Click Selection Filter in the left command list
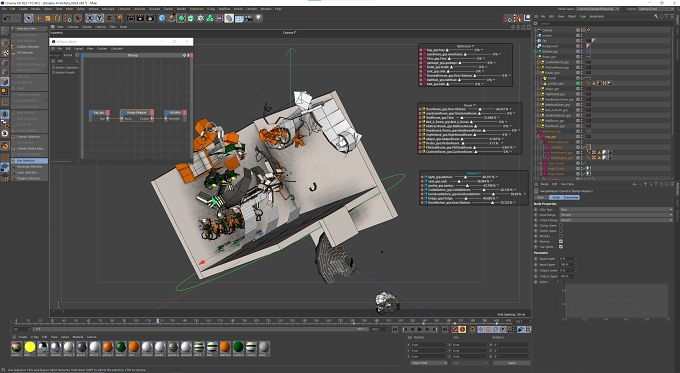The height and width of the screenshot is (373, 680). 29,29
